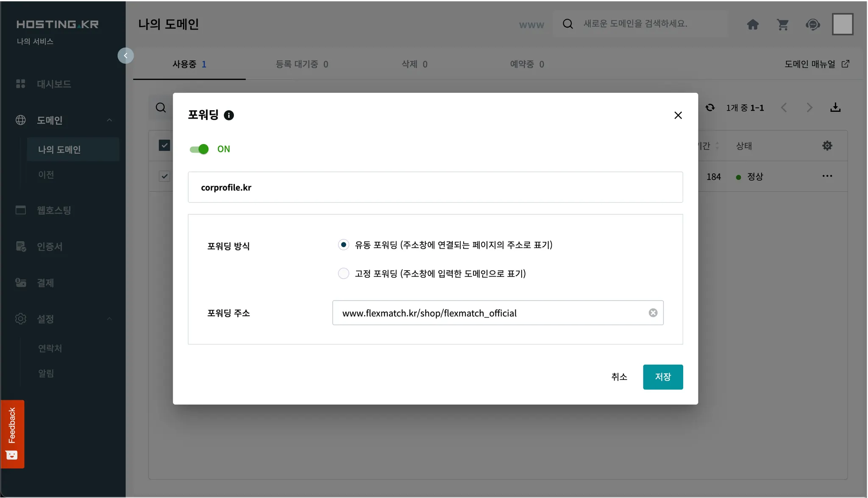The width and height of the screenshot is (868, 498).
Task: Switch to 등록 대기중 tab
Action: click(301, 64)
